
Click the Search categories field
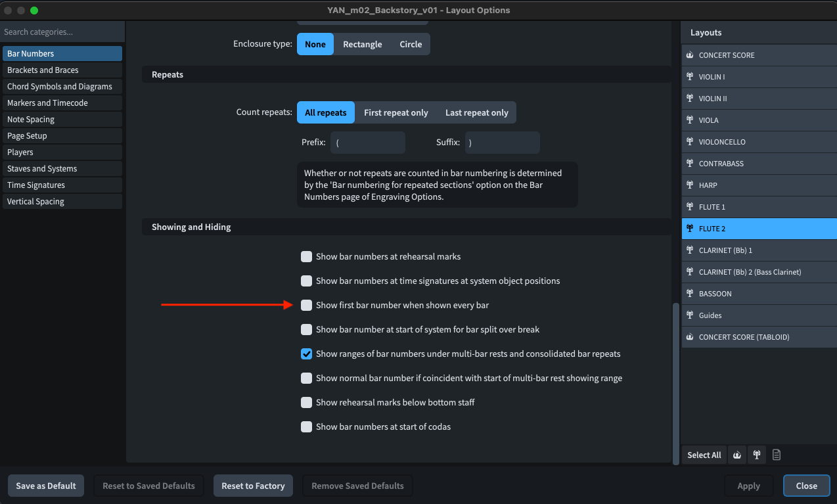click(x=62, y=32)
